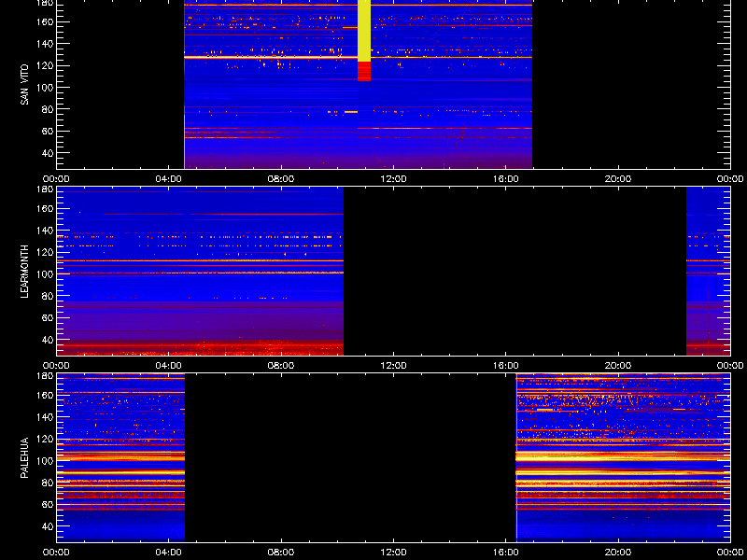Click the 160 frequency label on Palehua axis
747x560 pixels.
pyautogui.click(x=44, y=395)
